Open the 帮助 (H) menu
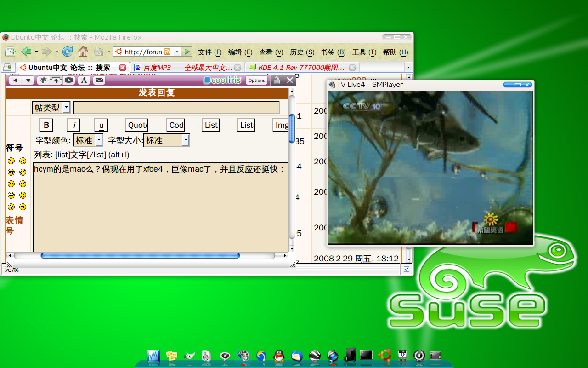This screenshot has width=588, height=368. click(396, 52)
